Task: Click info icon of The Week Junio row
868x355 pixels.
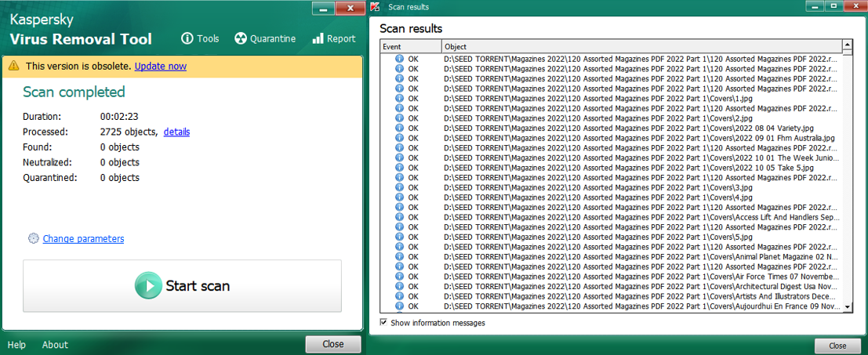Action: coord(399,158)
